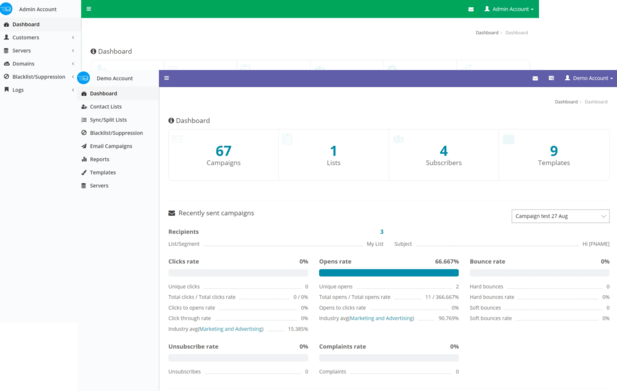Click the Hi [FNAME] subject value
617x391 pixels.
click(596, 244)
